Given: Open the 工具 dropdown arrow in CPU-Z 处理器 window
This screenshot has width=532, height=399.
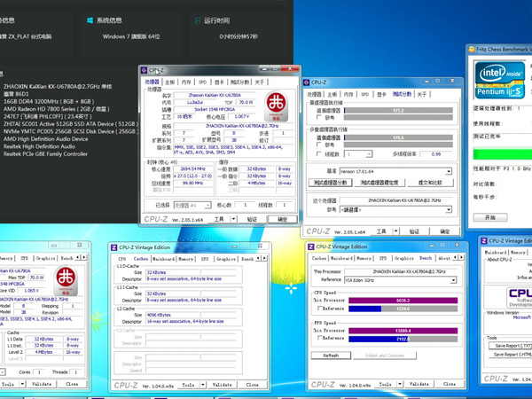Looking at the screenshot, I should click(x=233, y=219).
